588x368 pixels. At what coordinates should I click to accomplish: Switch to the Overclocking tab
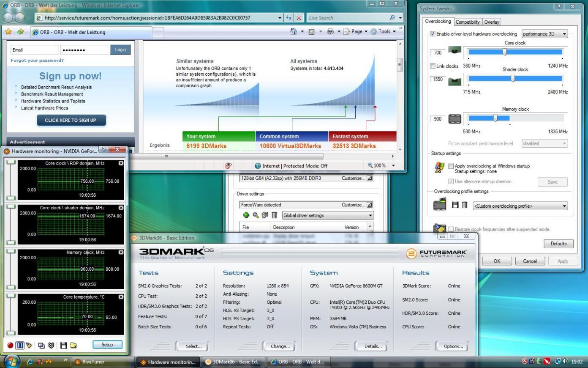click(438, 22)
